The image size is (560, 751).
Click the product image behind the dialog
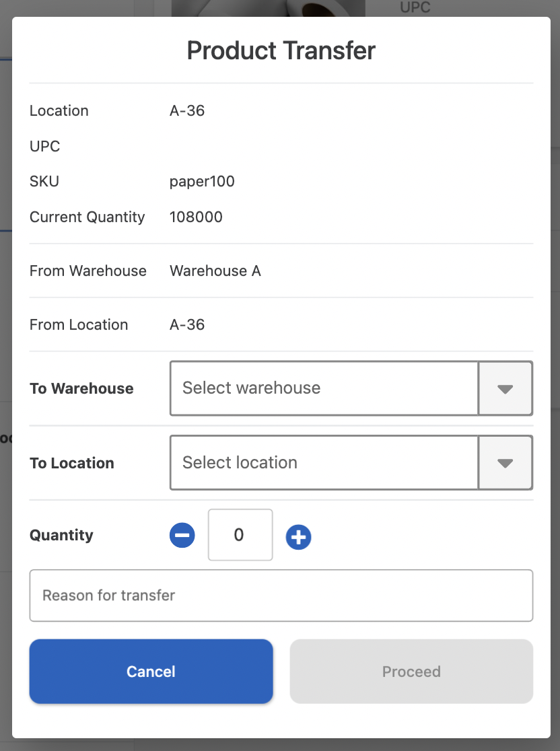click(x=268, y=8)
